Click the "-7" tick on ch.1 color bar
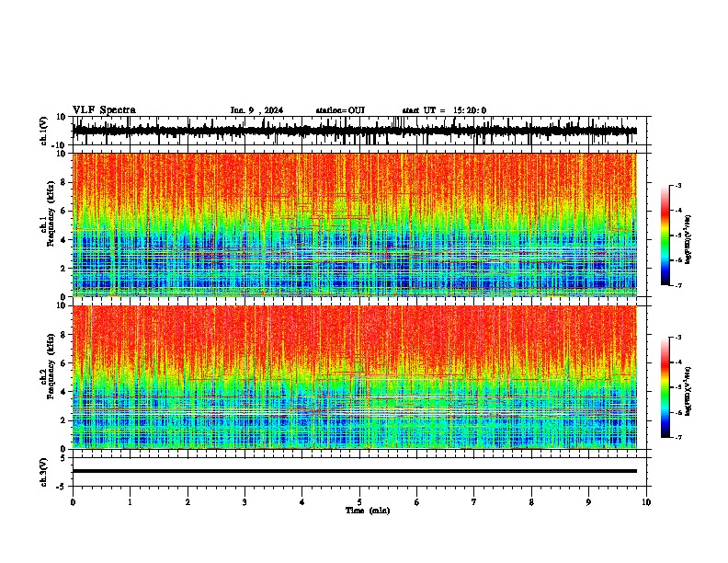 pos(678,286)
